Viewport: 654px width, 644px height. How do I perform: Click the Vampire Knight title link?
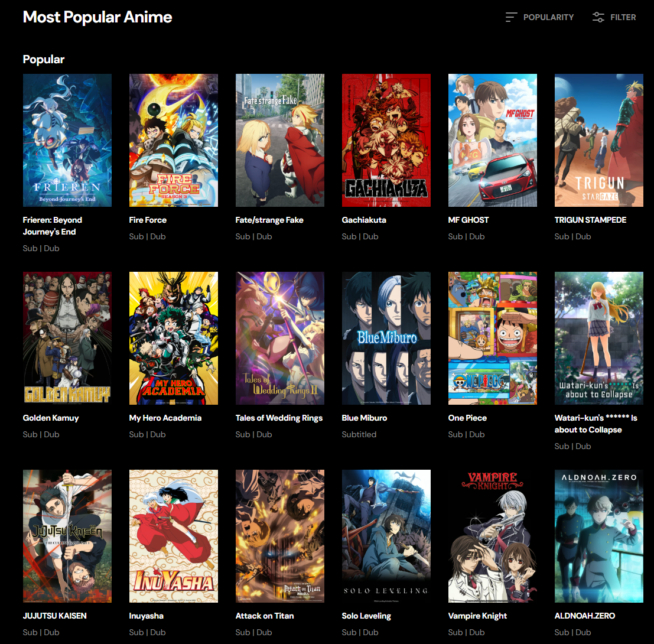tap(477, 616)
